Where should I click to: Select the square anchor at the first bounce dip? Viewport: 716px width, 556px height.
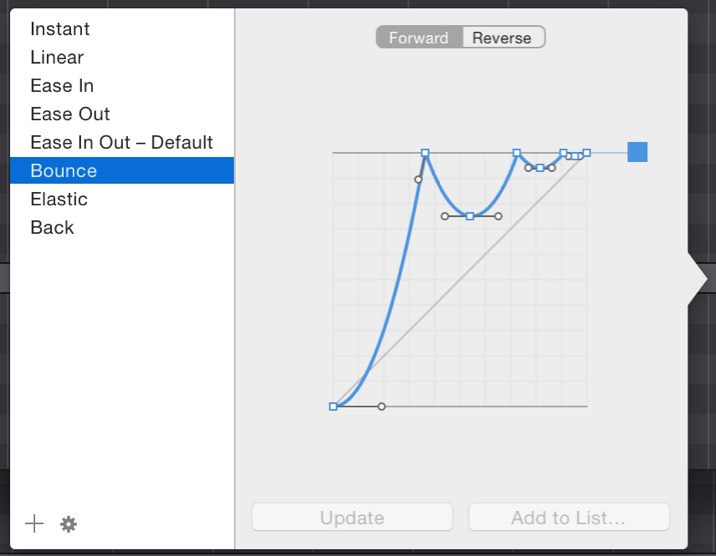(x=470, y=216)
